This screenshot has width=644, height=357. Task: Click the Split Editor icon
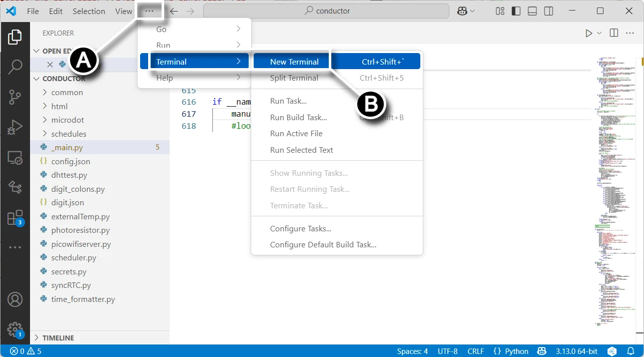pos(614,33)
